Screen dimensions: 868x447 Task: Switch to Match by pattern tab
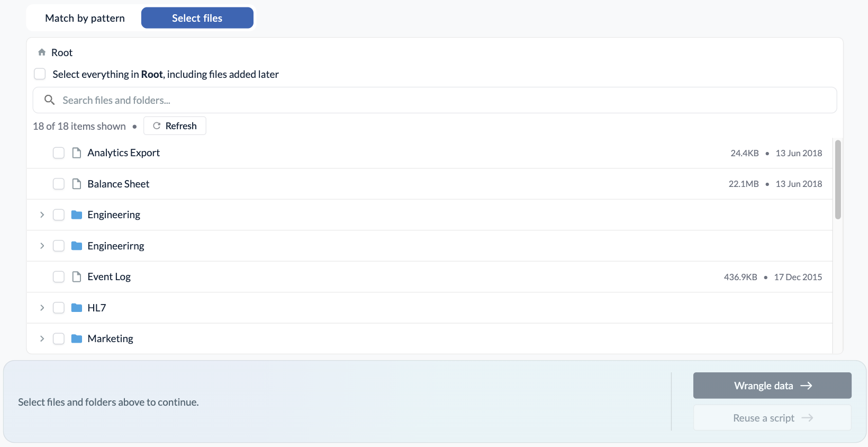(85, 18)
